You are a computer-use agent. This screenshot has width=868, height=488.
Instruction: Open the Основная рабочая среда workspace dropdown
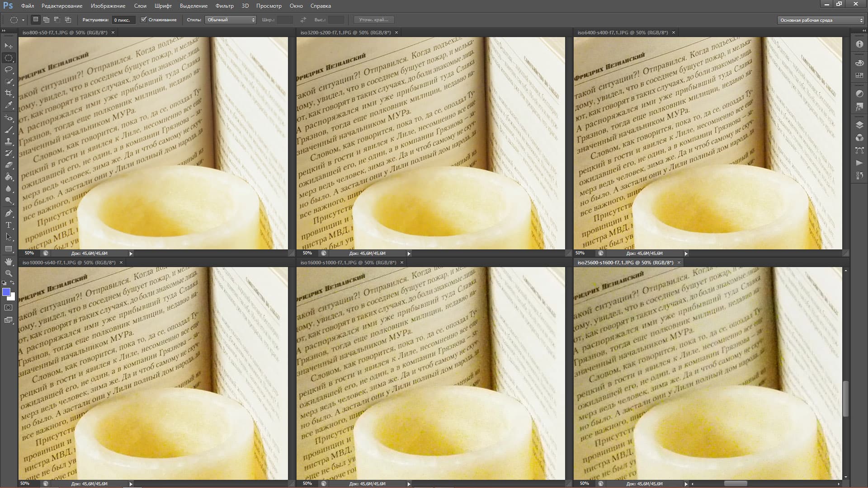coord(821,20)
